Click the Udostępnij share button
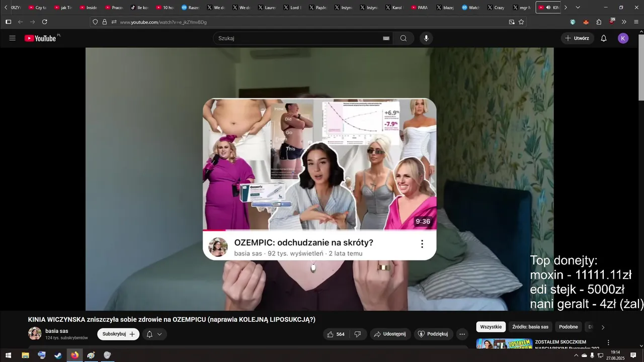Image resolution: width=644 pixels, height=362 pixels. coord(390,334)
